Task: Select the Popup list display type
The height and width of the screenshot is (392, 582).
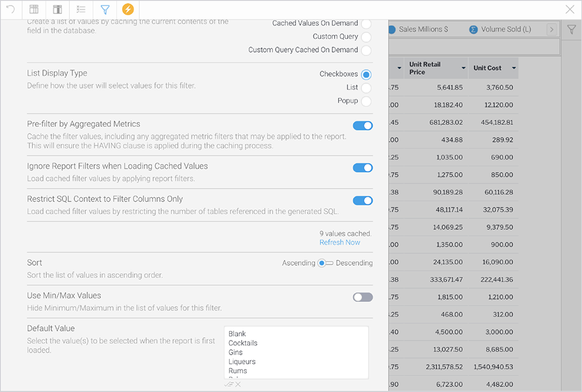Action: click(x=366, y=101)
